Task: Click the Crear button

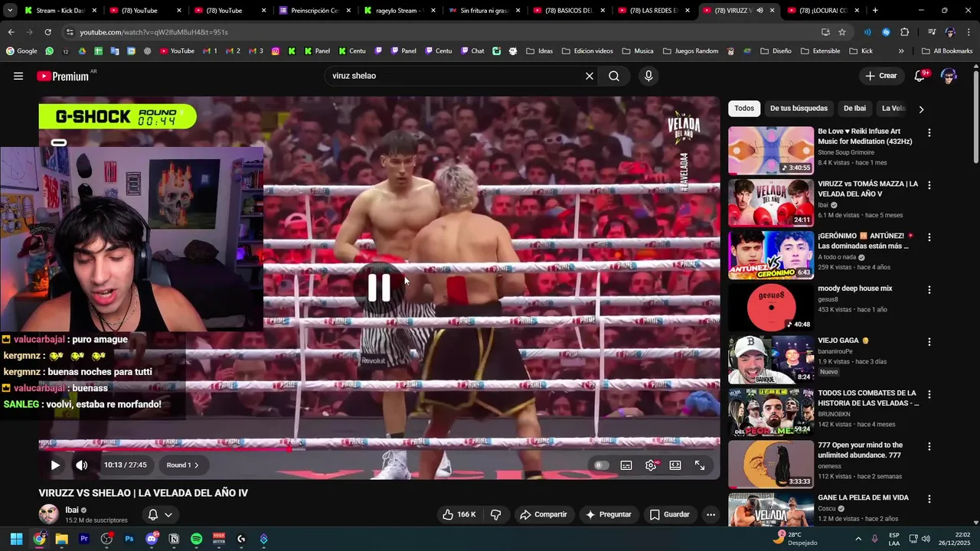Action: pyautogui.click(x=880, y=76)
